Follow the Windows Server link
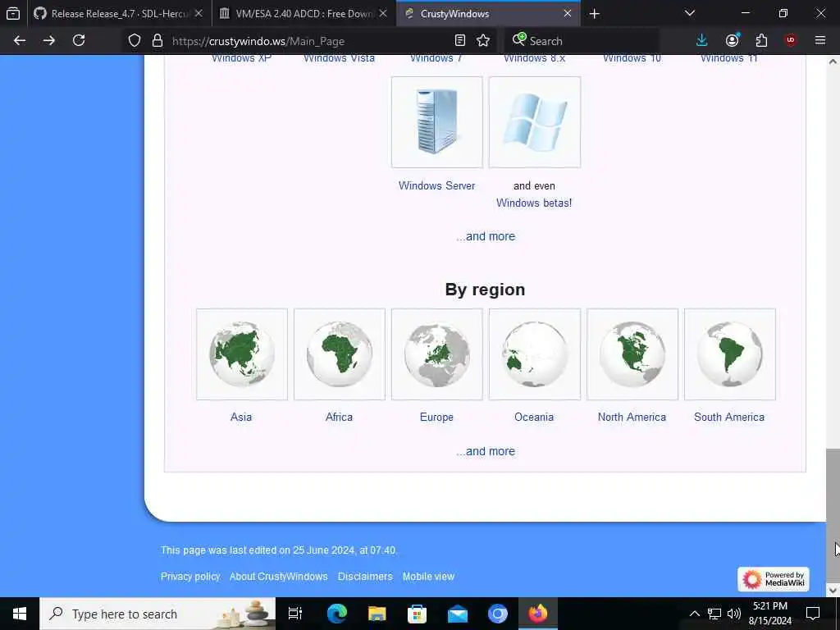 (436, 186)
